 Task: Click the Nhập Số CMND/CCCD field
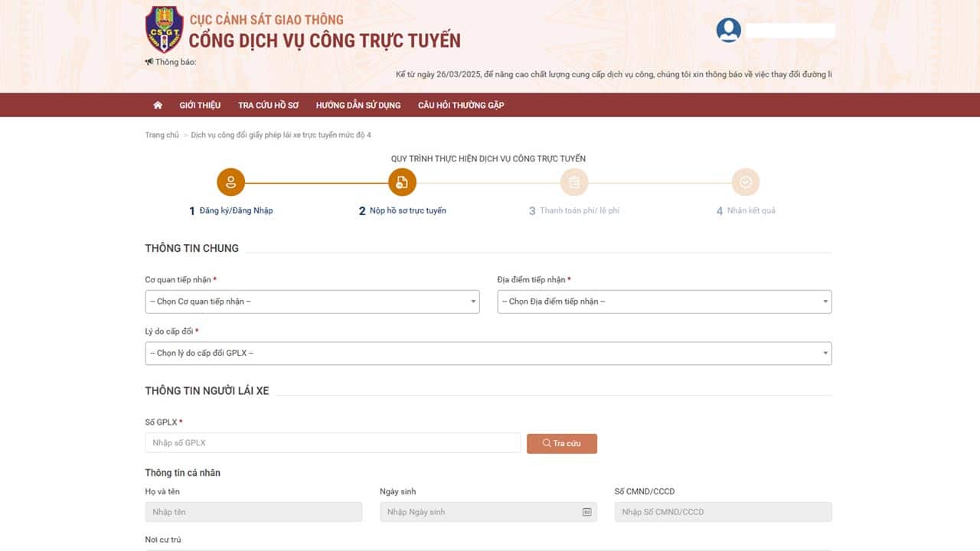(x=724, y=512)
